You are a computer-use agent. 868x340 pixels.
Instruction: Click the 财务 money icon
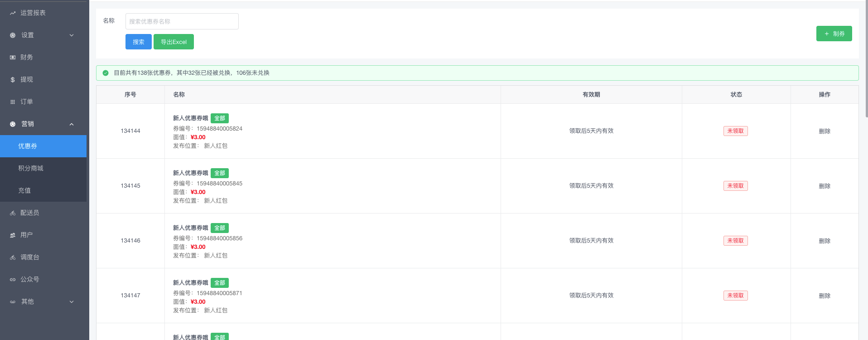[13, 58]
